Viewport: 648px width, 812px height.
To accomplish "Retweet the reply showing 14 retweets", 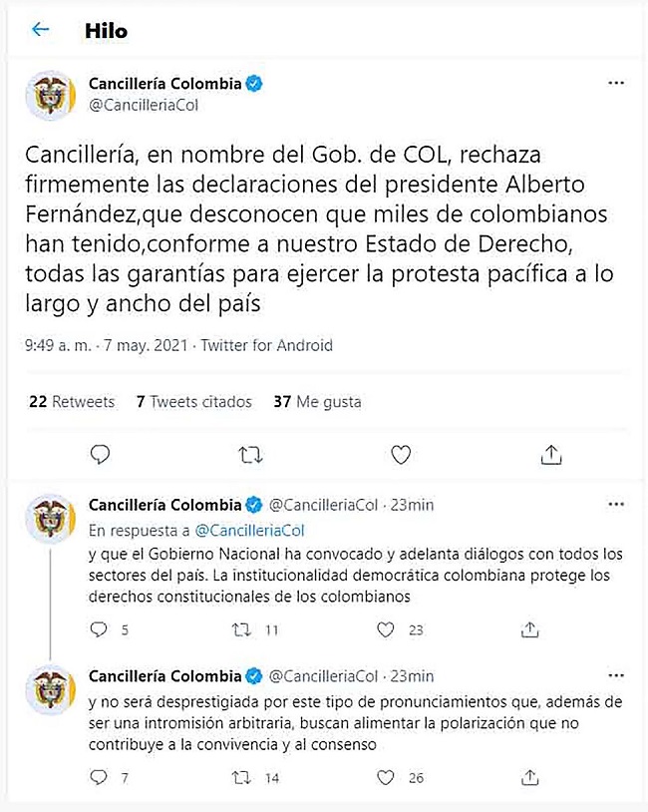I will point(241,777).
